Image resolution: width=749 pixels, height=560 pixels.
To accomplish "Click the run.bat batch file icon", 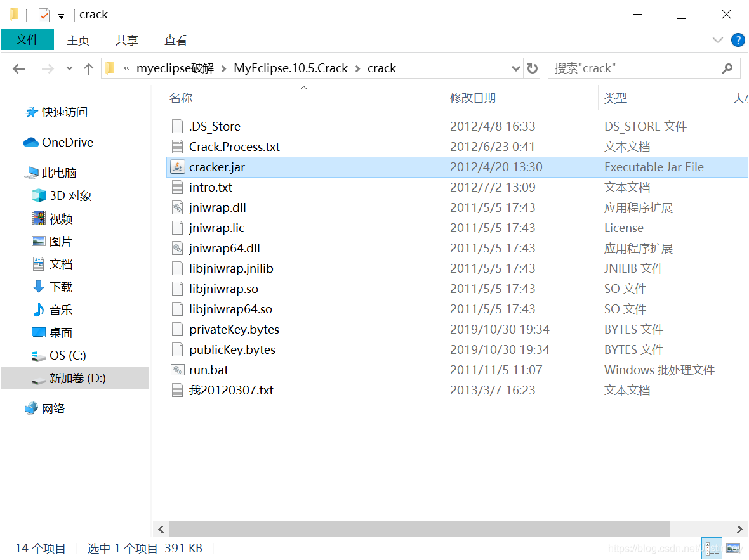I will 177,370.
